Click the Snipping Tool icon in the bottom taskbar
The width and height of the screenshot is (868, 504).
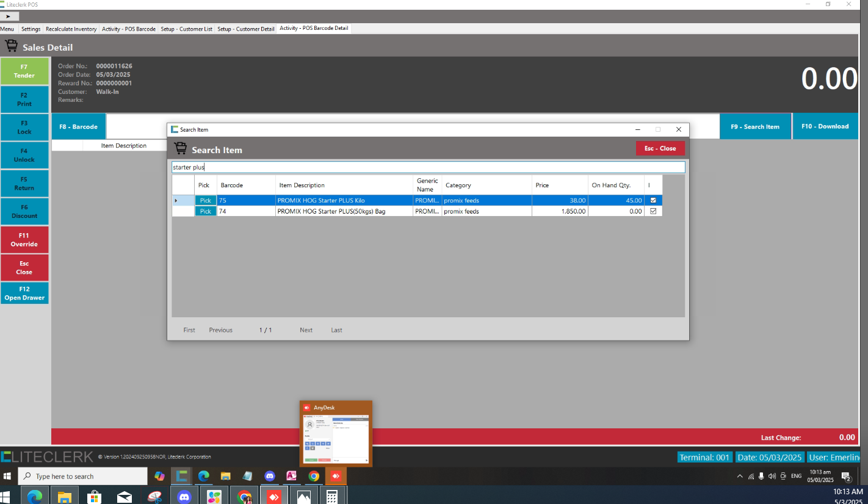(x=154, y=497)
